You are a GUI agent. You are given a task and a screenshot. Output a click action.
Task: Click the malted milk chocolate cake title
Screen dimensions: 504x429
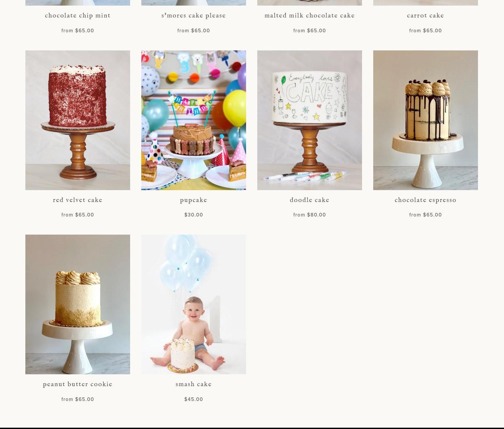click(310, 15)
